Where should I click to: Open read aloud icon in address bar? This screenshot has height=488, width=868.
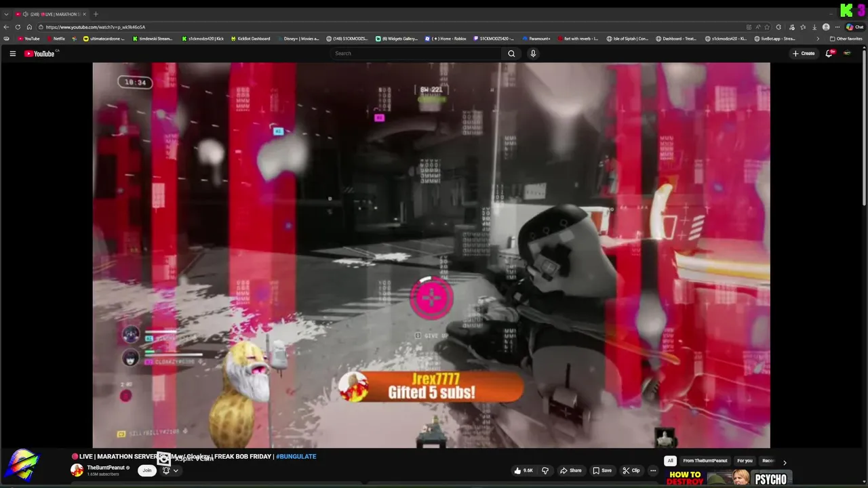pos(758,27)
